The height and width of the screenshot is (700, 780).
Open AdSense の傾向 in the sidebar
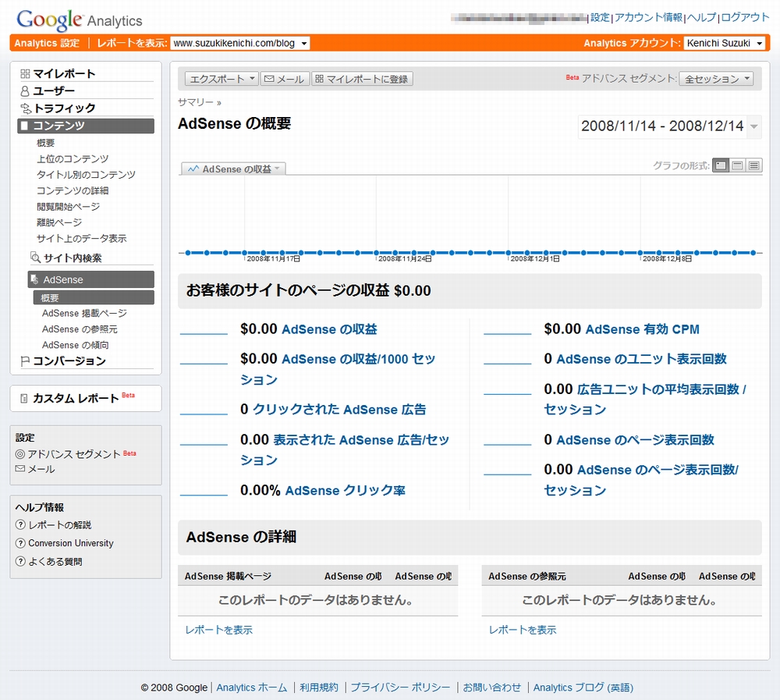75,345
